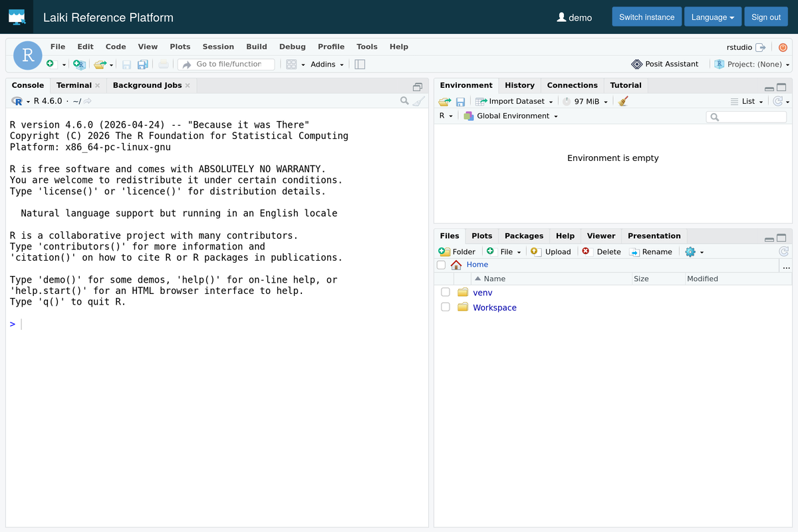Open the Addins dropdown
The width and height of the screenshot is (798, 532).
tap(327, 65)
